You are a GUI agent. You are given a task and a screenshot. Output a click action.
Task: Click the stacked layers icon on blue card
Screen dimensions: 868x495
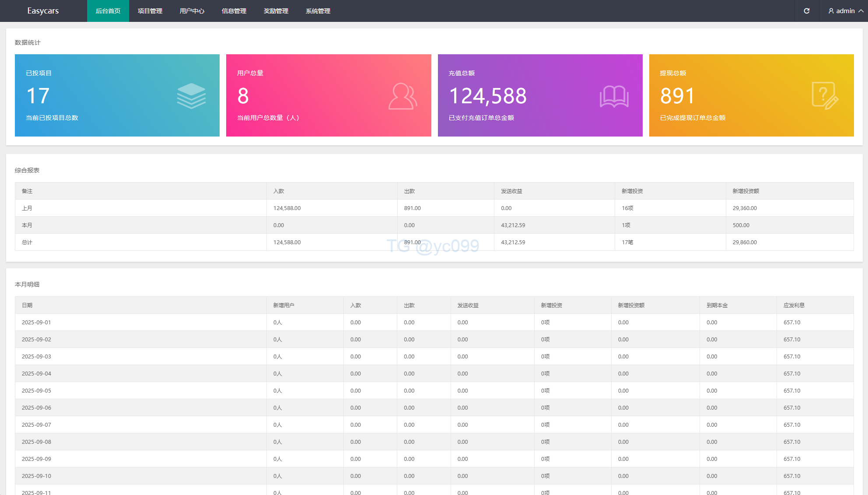(191, 96)
